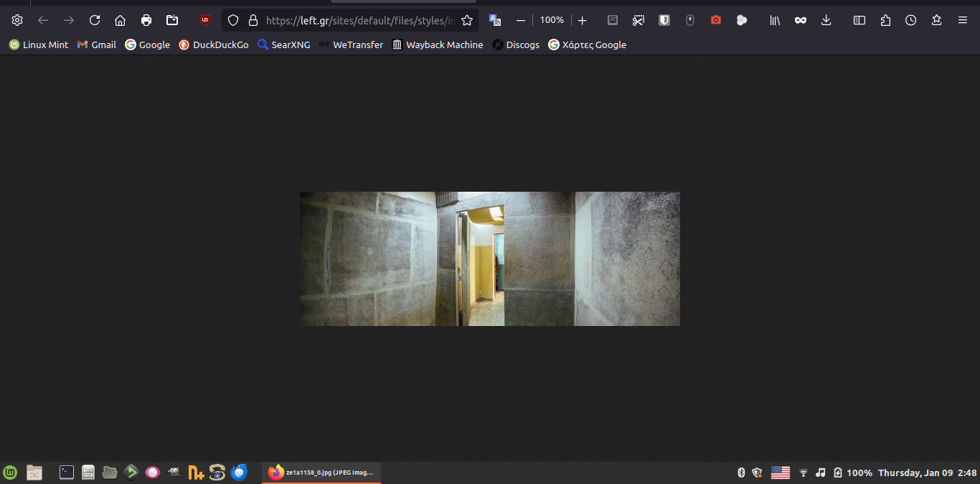Screen dimensions: 980x484
Task: Open the Files folder launcher
Action: [x=110, y=472]
